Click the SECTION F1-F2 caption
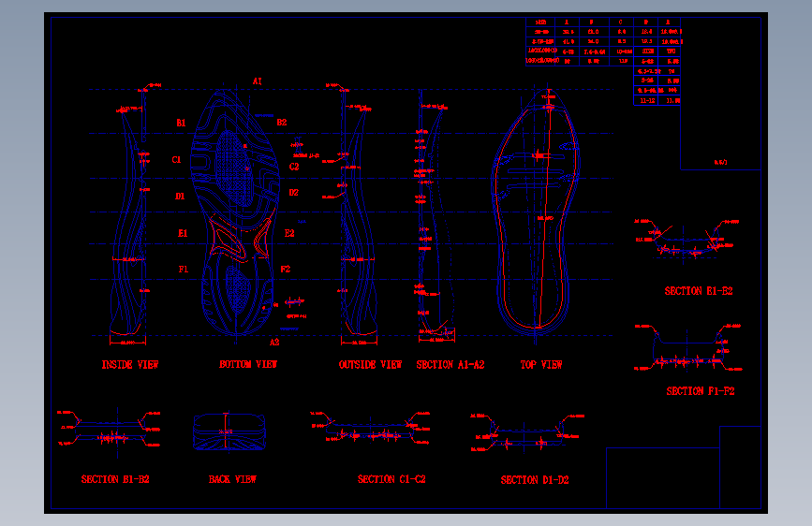This screenshot has width=812, height=526. [x=701, y=391]
